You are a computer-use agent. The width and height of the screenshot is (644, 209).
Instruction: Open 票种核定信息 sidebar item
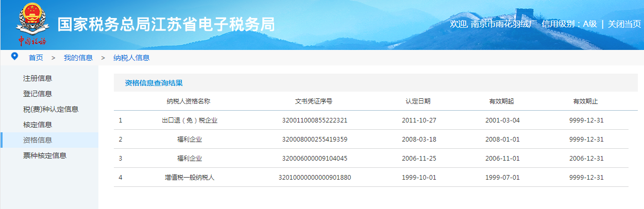[x=45, y=155]
